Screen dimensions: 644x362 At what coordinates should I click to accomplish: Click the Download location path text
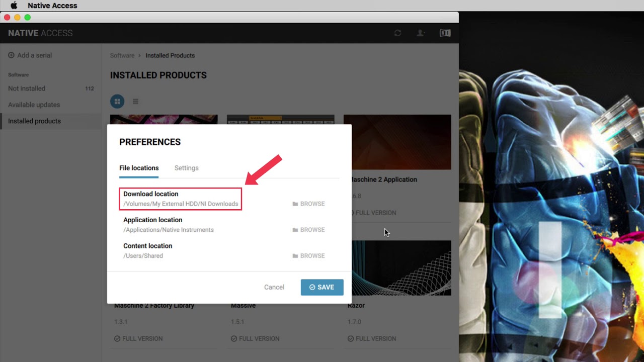(x=181, y=204)
